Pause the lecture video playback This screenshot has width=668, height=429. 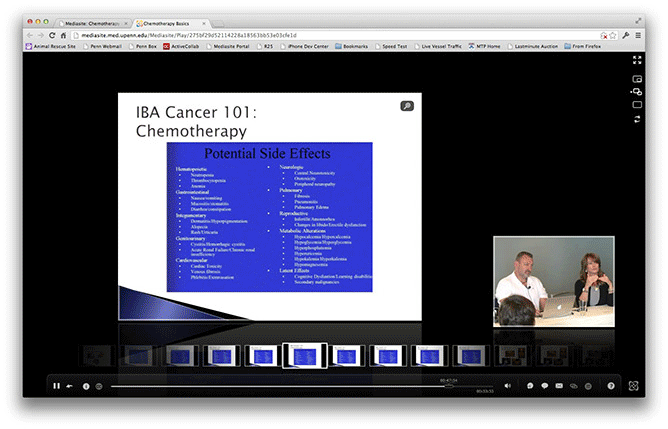[x=56, y=385]
